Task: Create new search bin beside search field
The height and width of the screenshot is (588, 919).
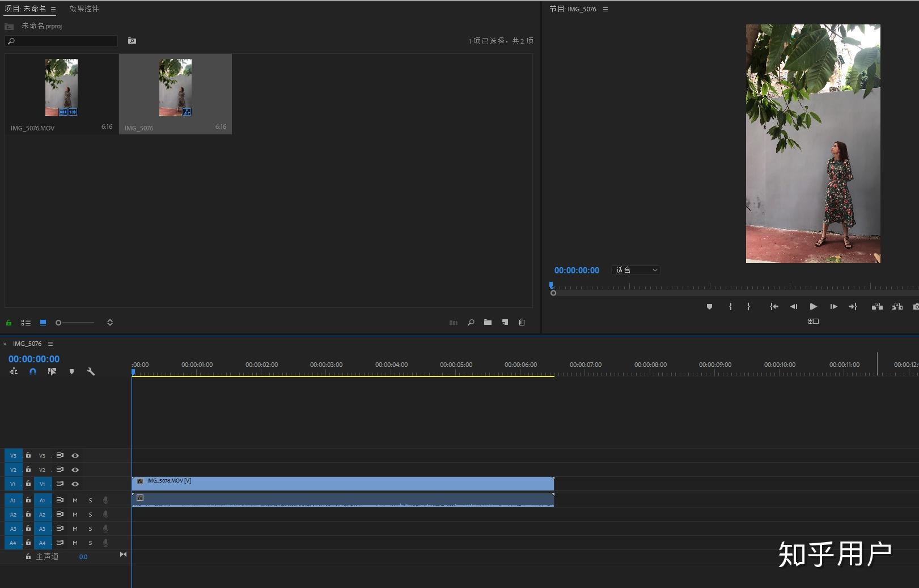Action: pyautogui.click(x=132, y=41)
